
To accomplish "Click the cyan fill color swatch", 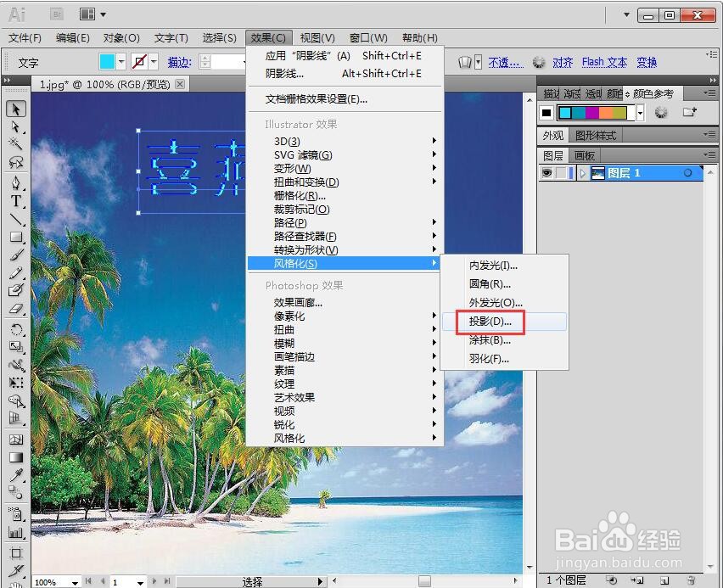I will pos(109,61).
